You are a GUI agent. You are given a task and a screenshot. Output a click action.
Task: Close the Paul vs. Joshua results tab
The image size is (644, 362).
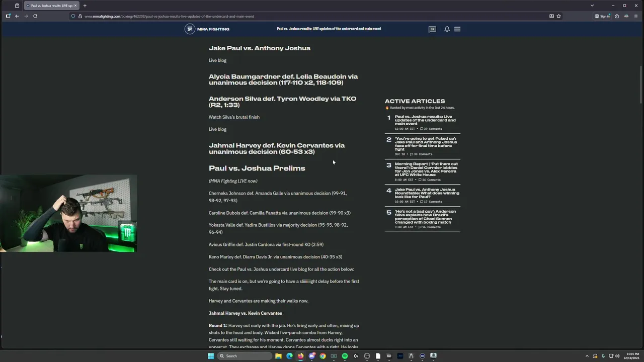[x=75, y=6]
